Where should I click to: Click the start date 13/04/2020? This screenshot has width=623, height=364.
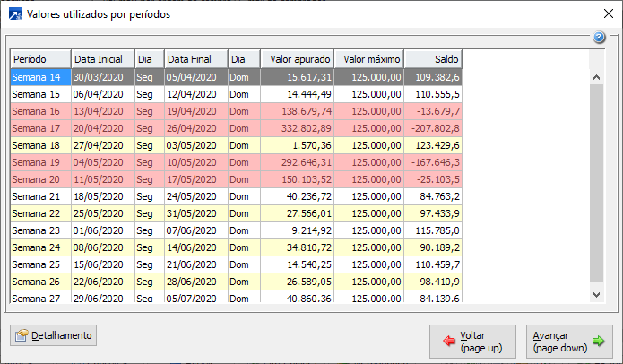point(98,112)
